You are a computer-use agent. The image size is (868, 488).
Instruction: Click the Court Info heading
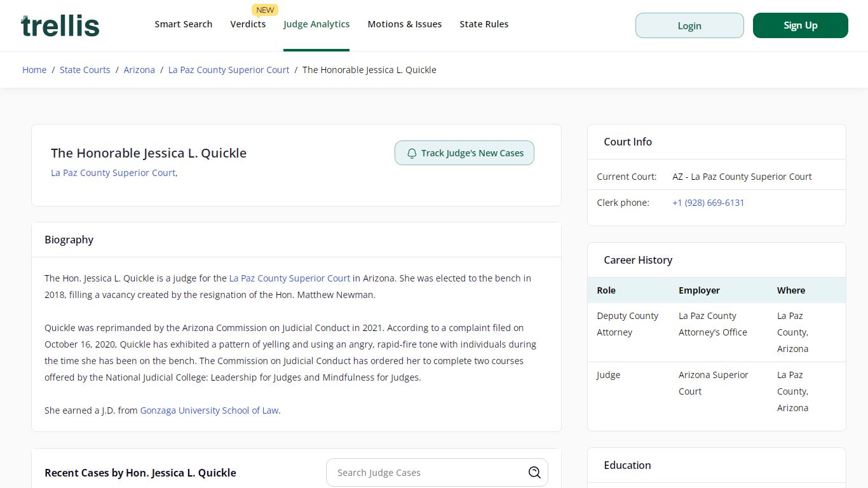[x=628, y=142]
